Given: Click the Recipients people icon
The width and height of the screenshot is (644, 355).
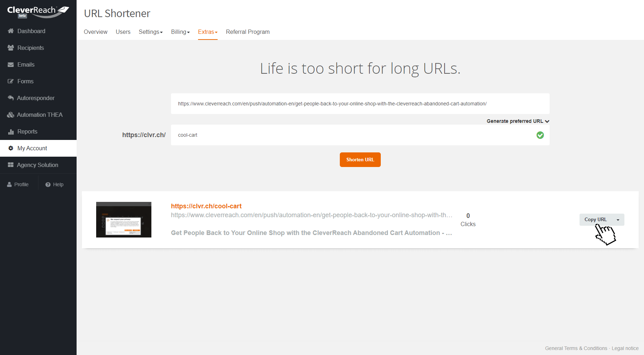Looking at the screenshot, I should click(x=11, y=48).
